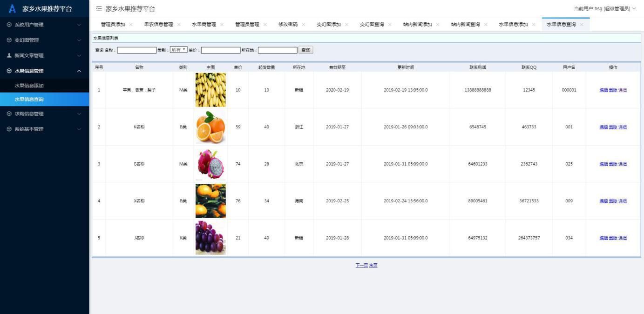This screenshot has width=644, height=314.
Task: Close the 果农信息管理 tab
Action: pyautogui.click(x=179, y=25)
